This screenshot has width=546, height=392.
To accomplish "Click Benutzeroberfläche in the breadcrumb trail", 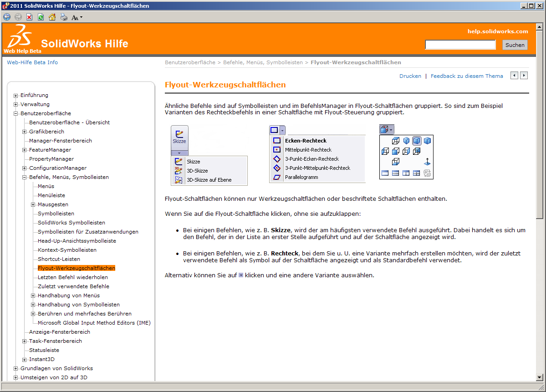I will (x=190, y=62).
